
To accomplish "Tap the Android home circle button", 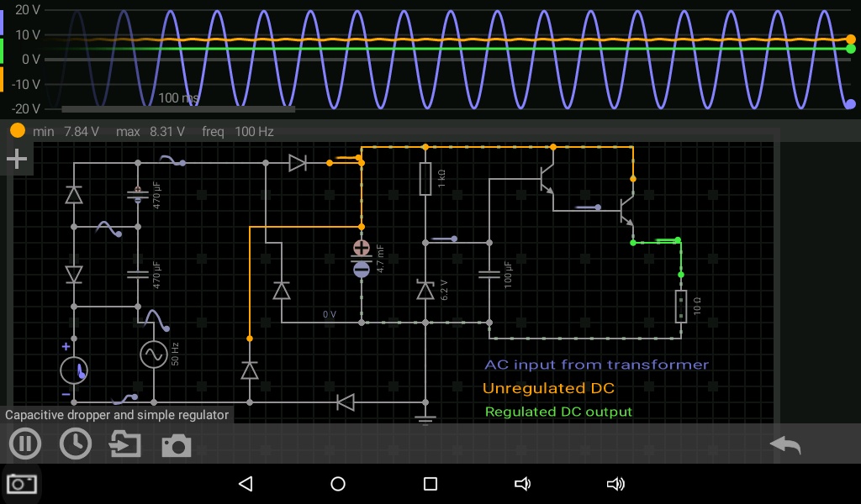I will pos(338,484).
